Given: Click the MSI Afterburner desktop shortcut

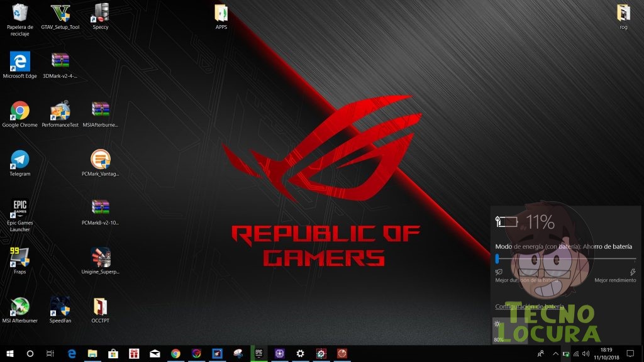Looking at the screenshot, I should pyautogui.click(x=19, y=310).
